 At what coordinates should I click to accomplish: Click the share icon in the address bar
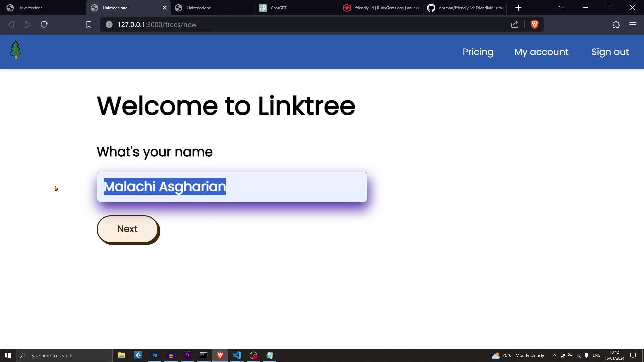(x=515, y=25)
